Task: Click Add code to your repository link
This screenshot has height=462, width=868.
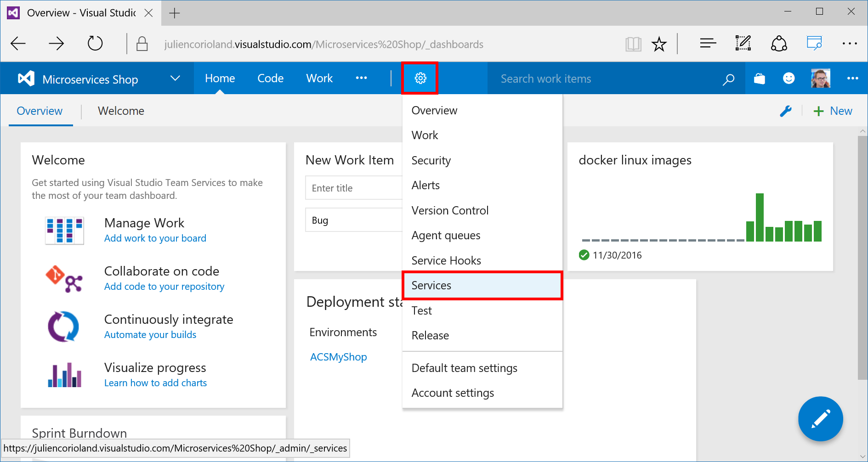Action: point(164,287)
